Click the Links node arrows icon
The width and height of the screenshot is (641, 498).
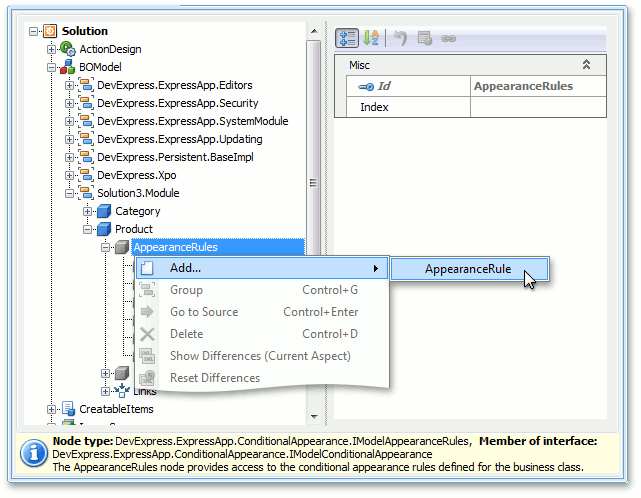122,391
